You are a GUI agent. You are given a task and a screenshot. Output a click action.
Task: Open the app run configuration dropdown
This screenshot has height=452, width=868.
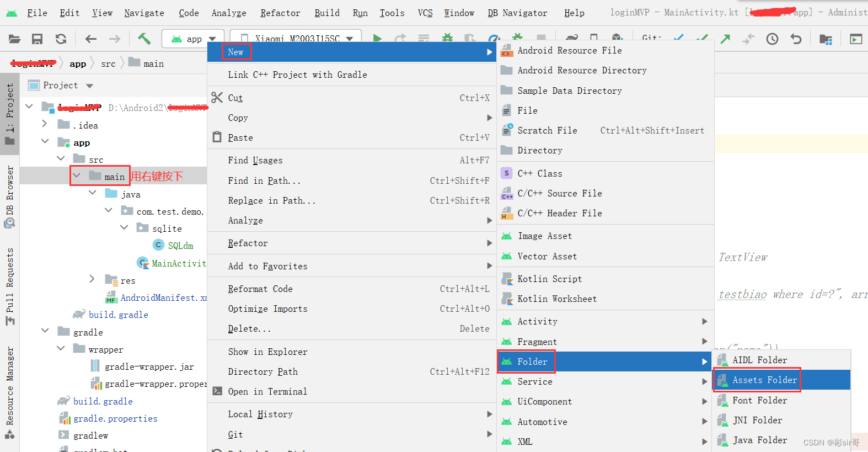(x=193, y=39)
